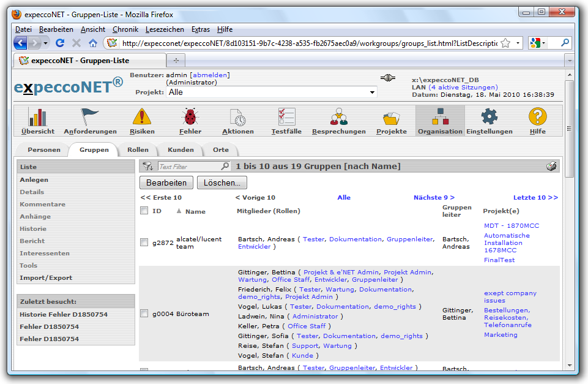This screenshot has height=384, width=588.
Task: Open the Anforderungen flag icon
Action: click(90, 117)
